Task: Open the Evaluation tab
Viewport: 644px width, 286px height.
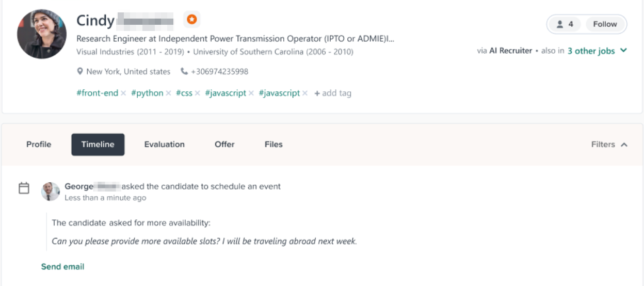Action: coord(164,145)
